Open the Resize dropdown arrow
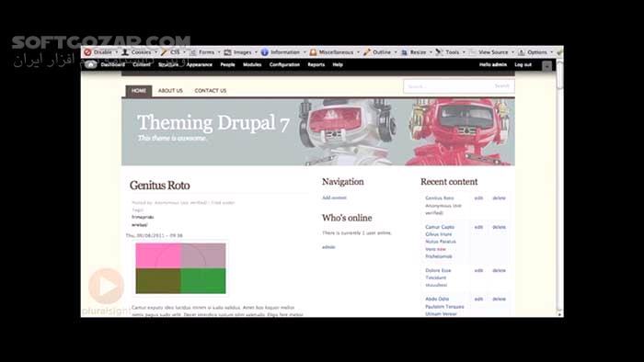The height and width of the screenshot is (362, 644). pos(431,52)
